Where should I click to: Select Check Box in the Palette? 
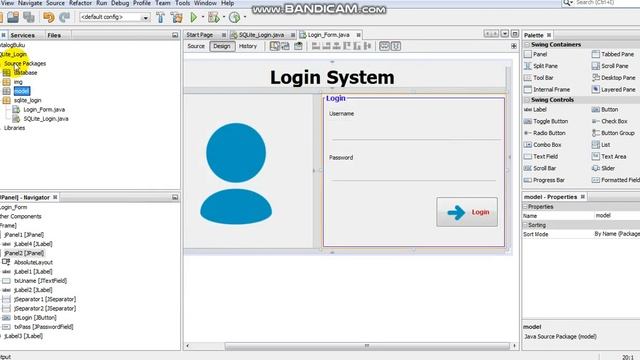(x=609, y=121)
